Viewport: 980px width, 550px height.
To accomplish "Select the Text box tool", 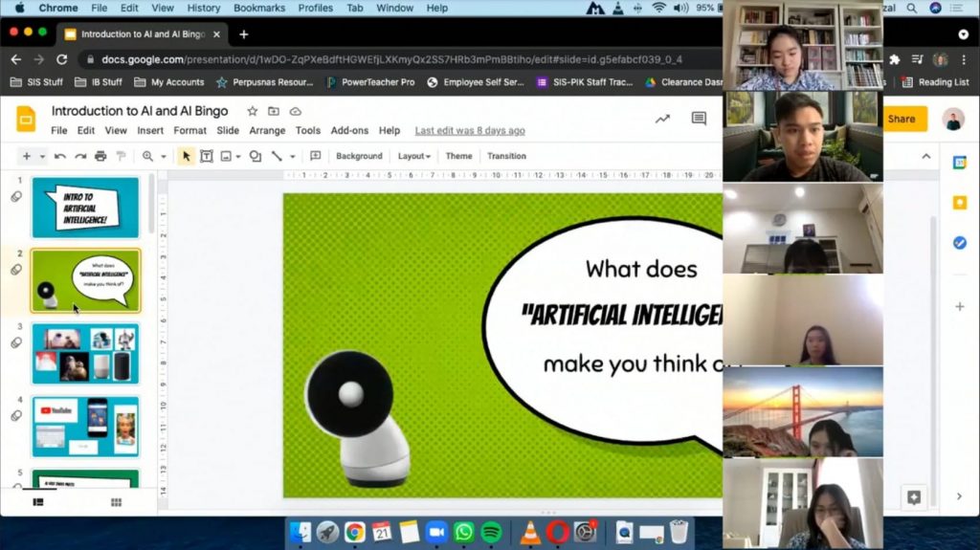I will 206,156.
